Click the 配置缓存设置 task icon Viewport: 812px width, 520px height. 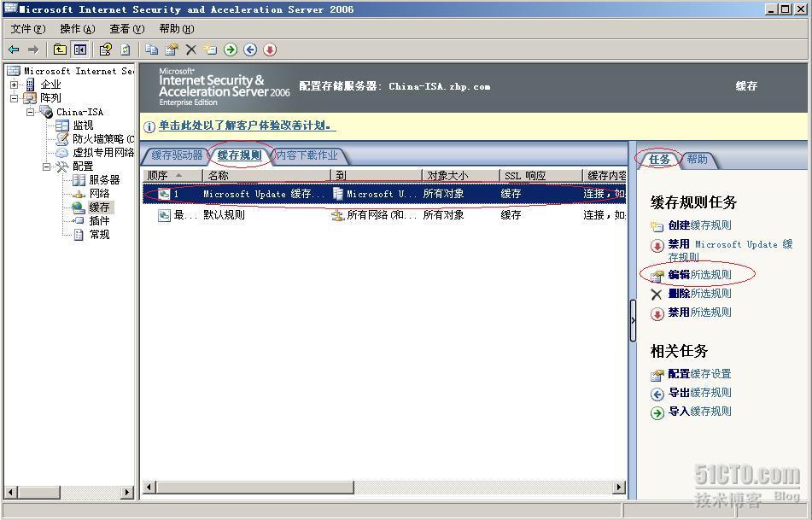pyautogui.click(x=657, y=375)
